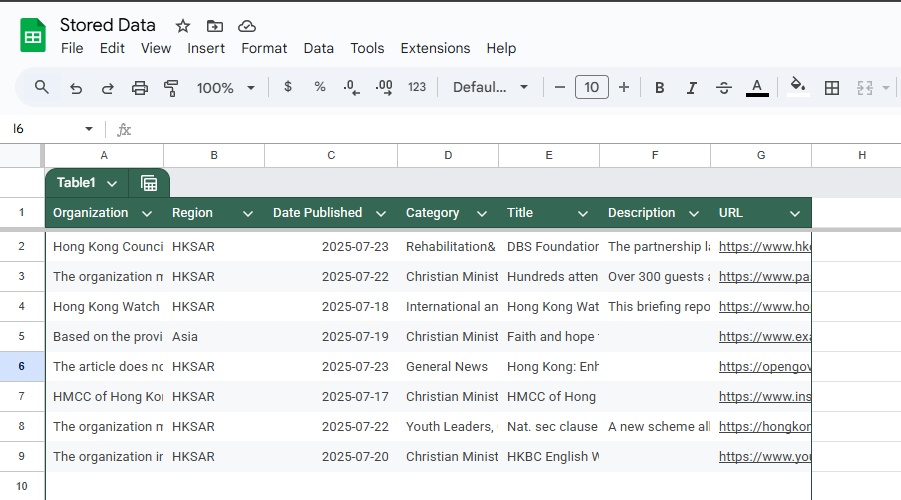Click the increase font size button

tap(624, 88)
